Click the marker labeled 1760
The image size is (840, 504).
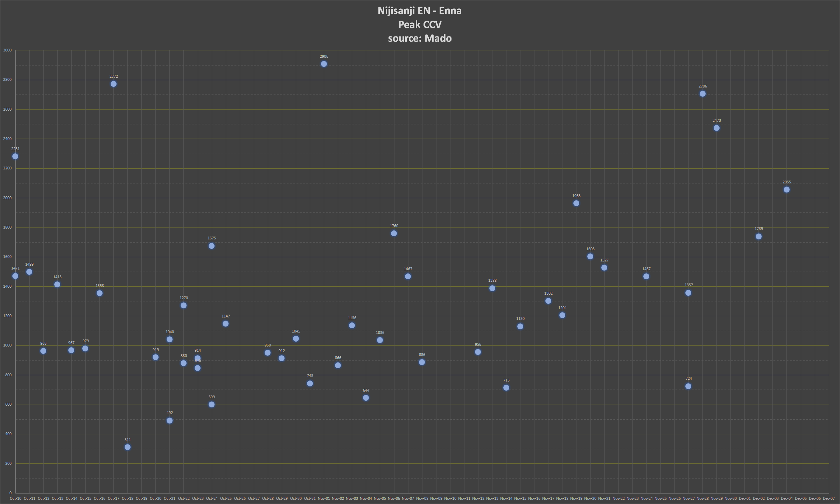coord(394,233)
